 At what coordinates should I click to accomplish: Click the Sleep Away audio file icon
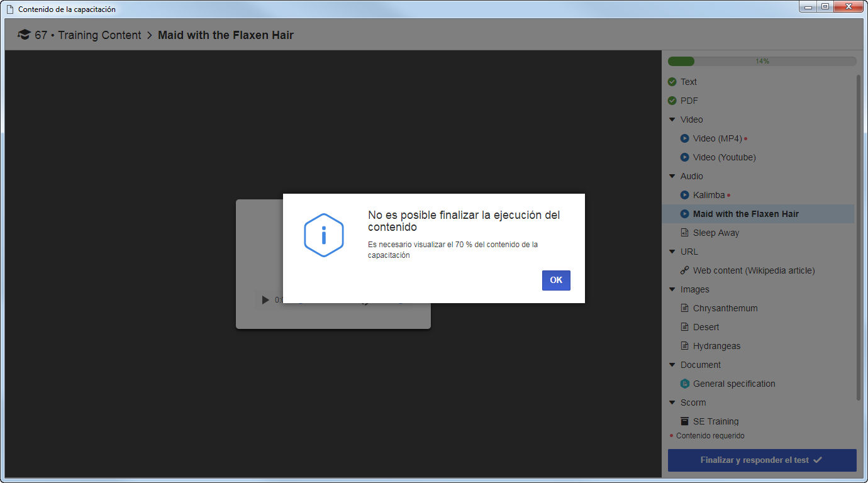684,233
